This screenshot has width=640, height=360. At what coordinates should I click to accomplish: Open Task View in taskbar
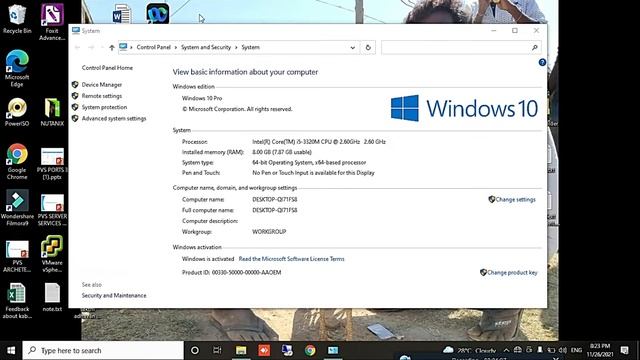(x=217, y=350)
